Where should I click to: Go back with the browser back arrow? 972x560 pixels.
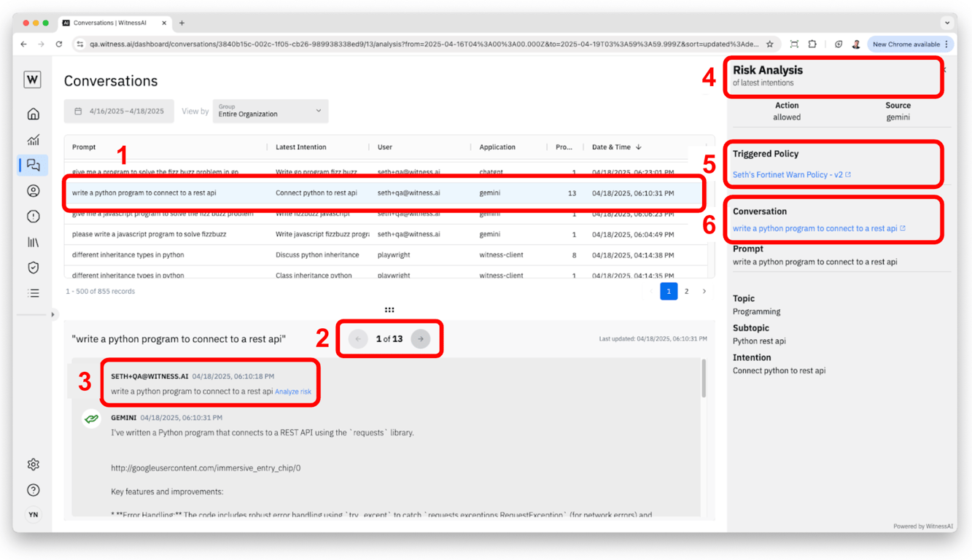24,44
